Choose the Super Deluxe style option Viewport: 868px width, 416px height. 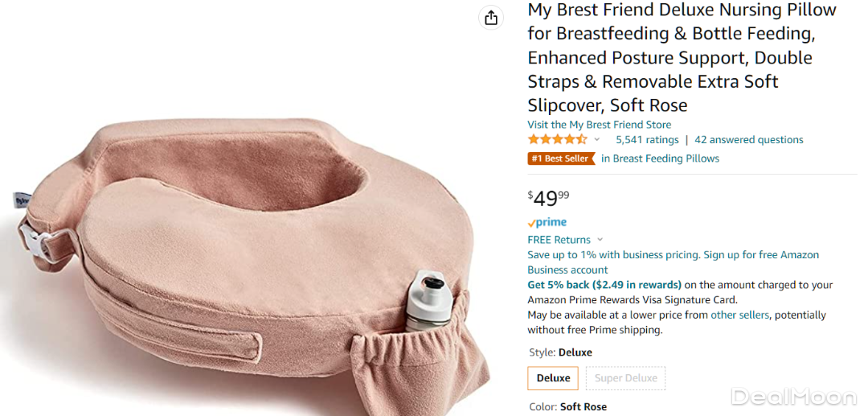pos(626,378)
